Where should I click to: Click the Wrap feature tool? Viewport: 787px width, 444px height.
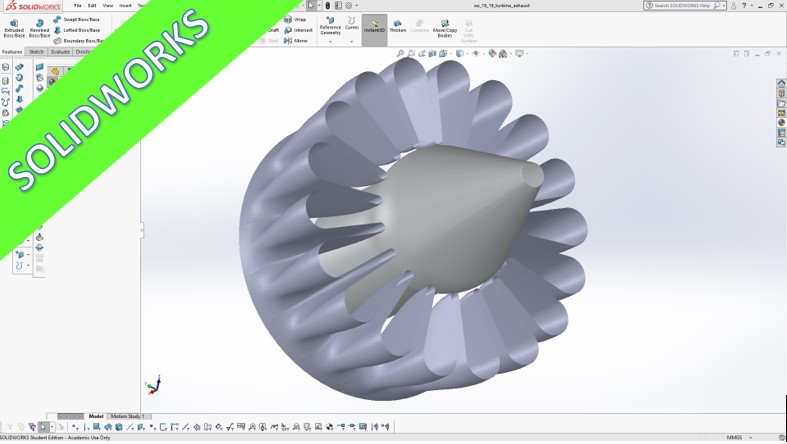click(x=295, y=19)
